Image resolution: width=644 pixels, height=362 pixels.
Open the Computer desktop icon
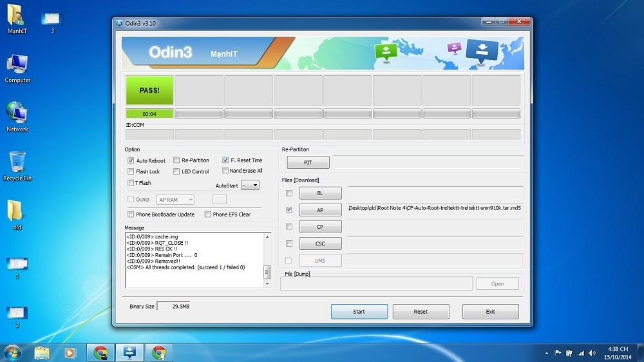click(x=17, y=67)
